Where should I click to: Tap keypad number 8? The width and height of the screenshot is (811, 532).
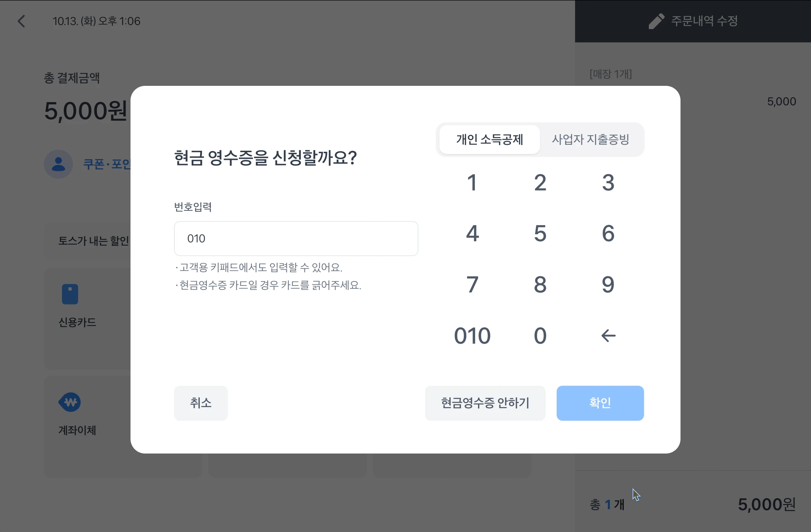pos(540,284)
